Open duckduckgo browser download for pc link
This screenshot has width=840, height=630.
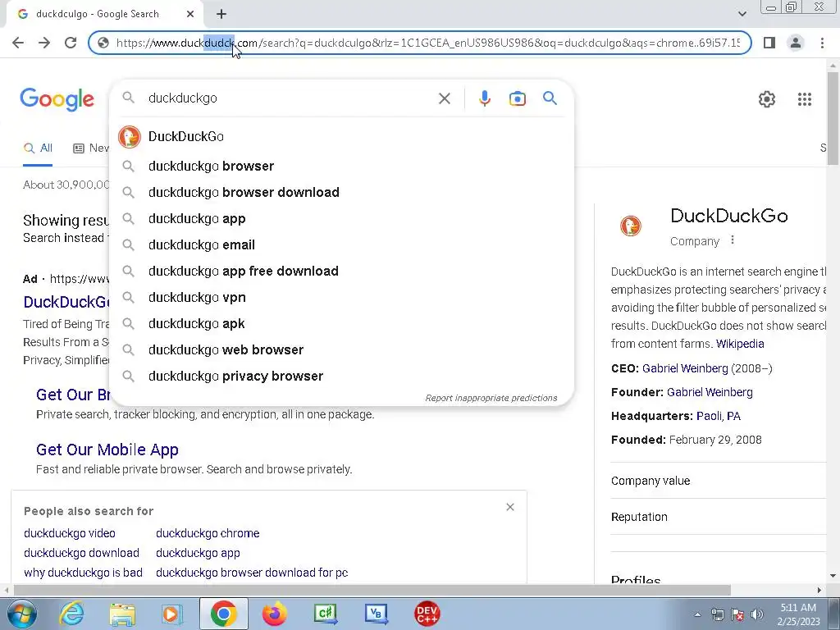[252, 573]
